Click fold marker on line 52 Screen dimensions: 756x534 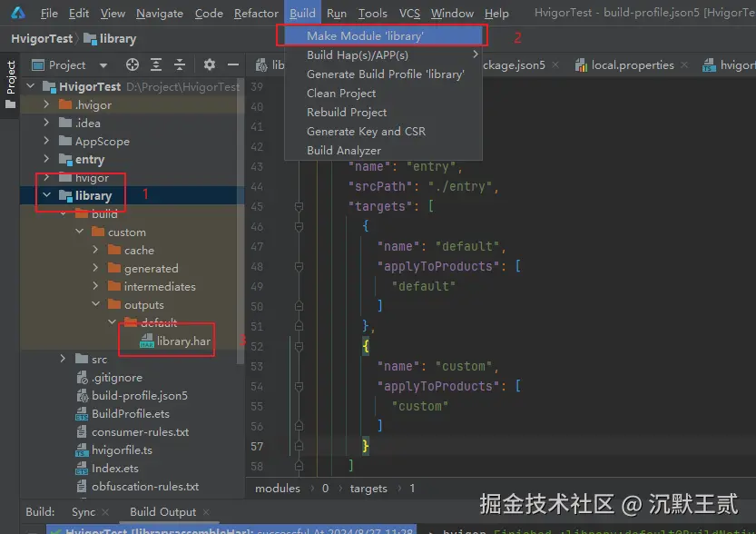click(x=299, y=346)
